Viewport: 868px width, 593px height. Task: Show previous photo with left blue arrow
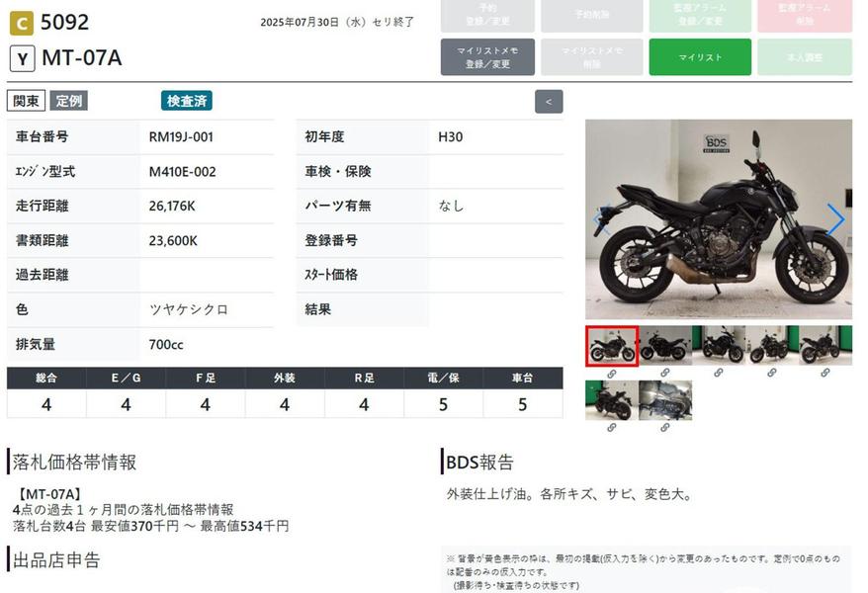(x=600, y=219)
